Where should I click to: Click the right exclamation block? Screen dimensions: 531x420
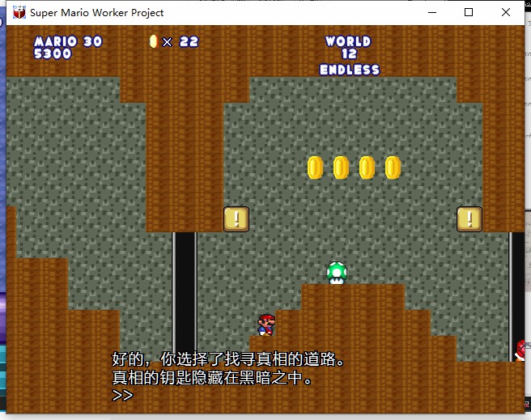(469, 219)
